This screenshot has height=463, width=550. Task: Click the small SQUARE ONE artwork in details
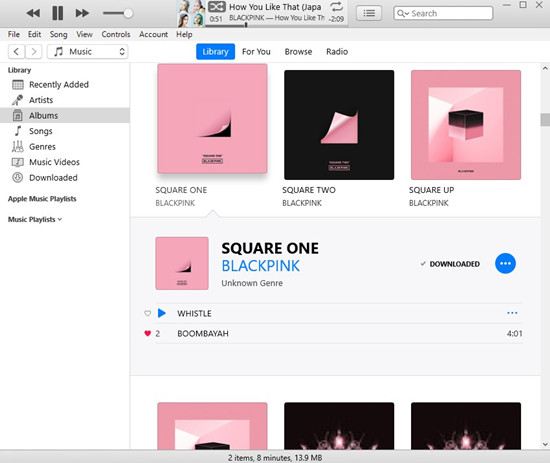(182, 263)
